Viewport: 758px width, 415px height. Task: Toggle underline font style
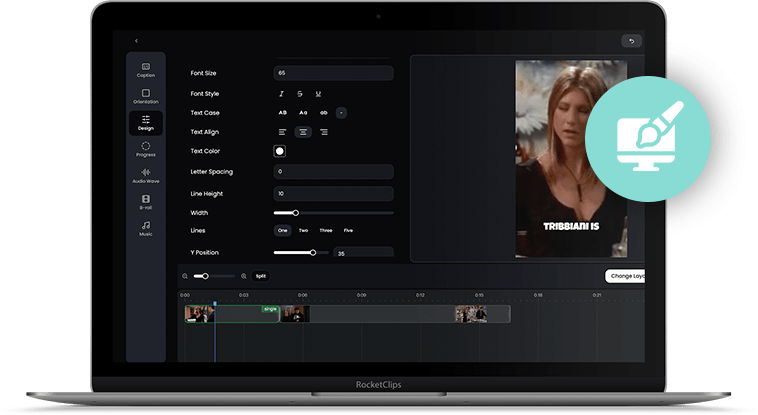318,93
